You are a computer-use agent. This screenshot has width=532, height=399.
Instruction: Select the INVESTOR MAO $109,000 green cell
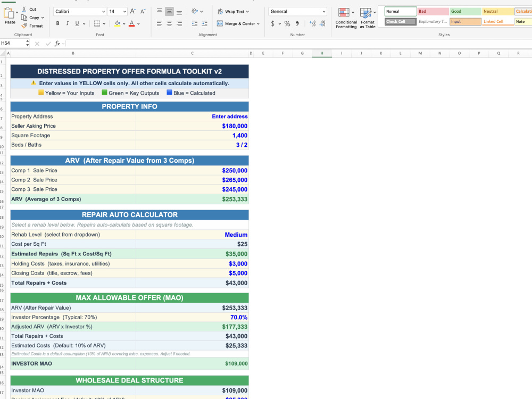click(192, 364)
